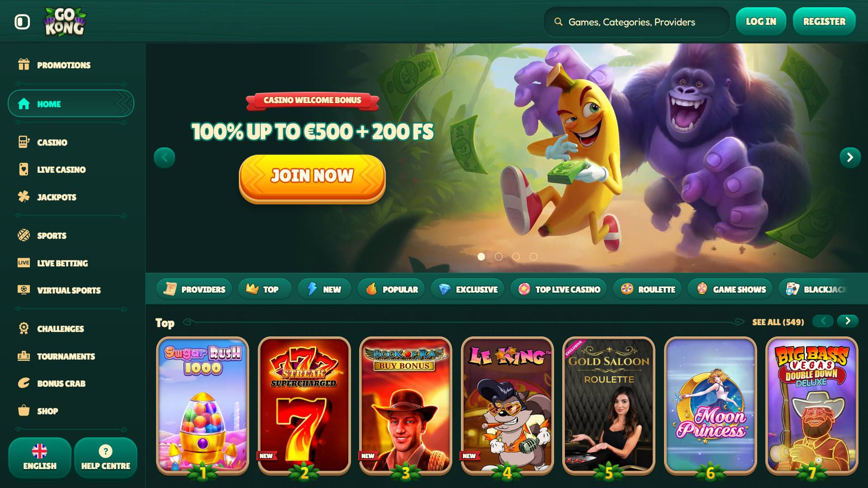Click the Join Now button

click(x=312, y=178)
